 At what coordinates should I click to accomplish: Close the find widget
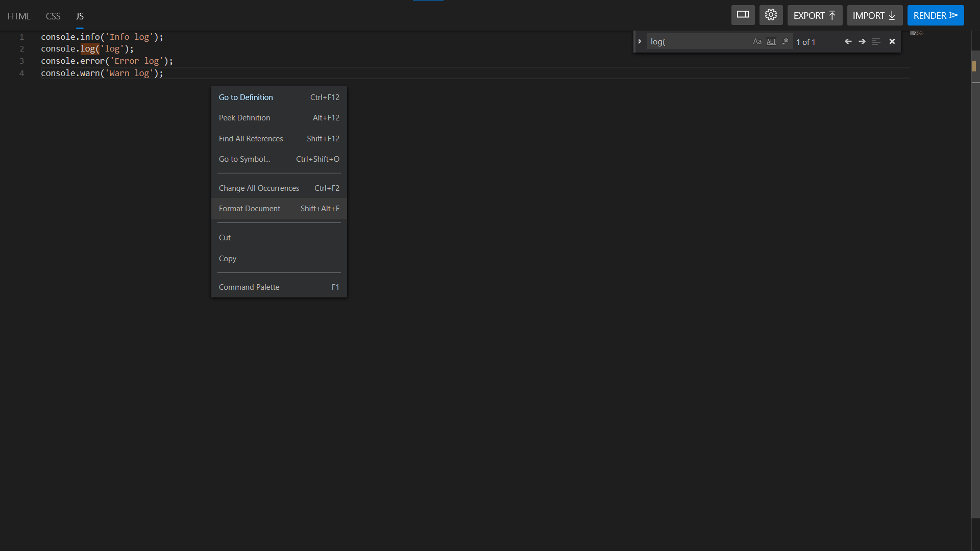click(x=892, y=41)
